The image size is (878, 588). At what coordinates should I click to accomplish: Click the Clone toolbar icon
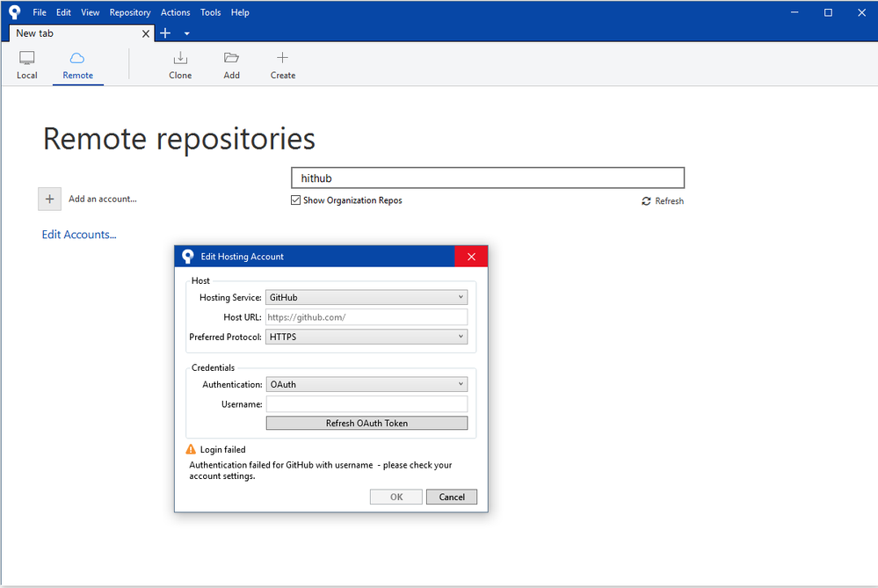(x=180, y=59)
